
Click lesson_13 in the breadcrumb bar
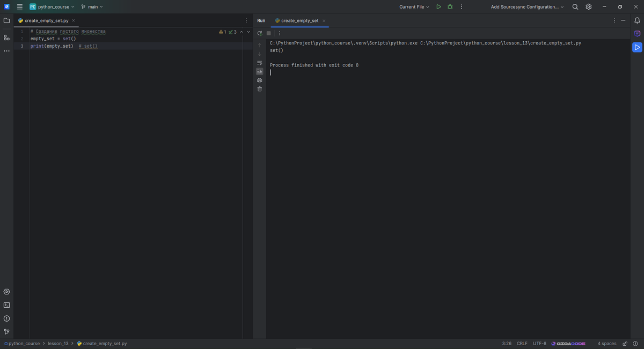[58, 344]
